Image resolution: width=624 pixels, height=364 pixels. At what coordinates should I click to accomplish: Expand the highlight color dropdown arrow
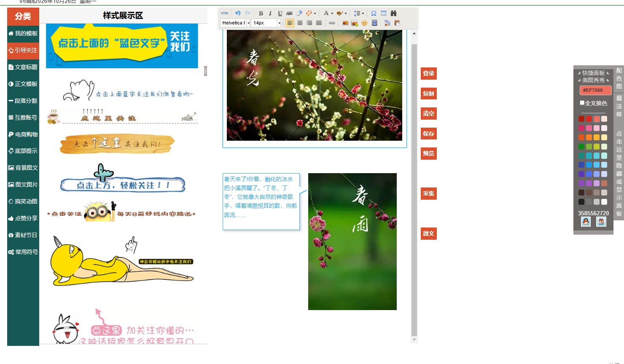346,13
